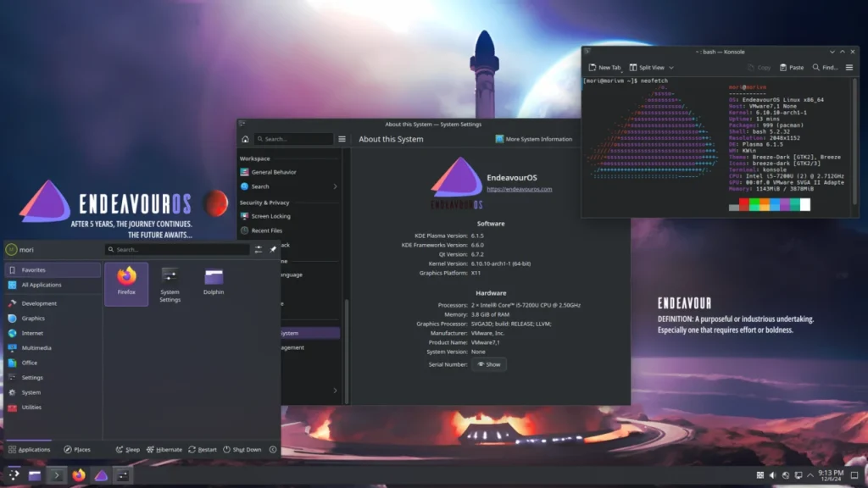868x488 pixels.
Task: Open the Utilities category in launcher
Action: [53, 408]
